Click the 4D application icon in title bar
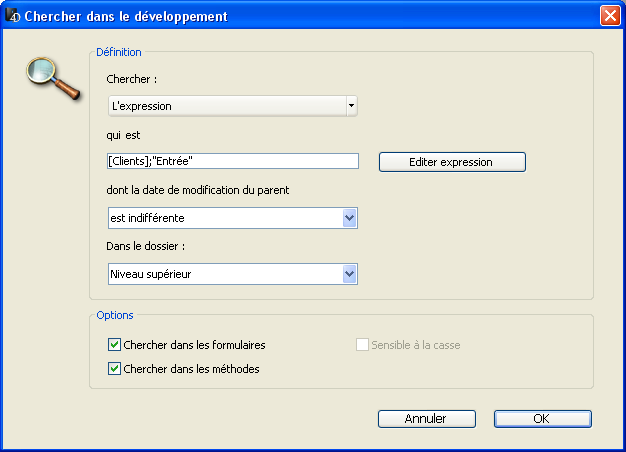This screenshot has height=452, width=626. (x=13, y=16)
